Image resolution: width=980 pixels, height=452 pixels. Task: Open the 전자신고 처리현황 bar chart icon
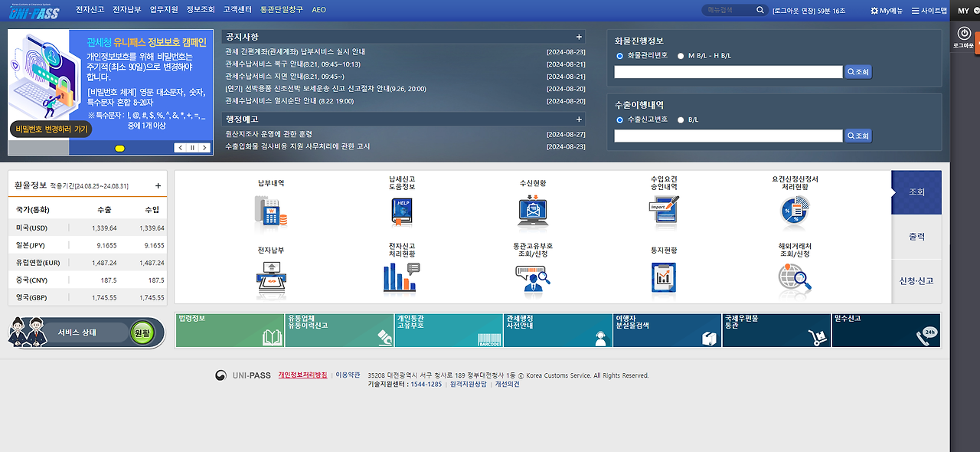click(x=402, y=277)
